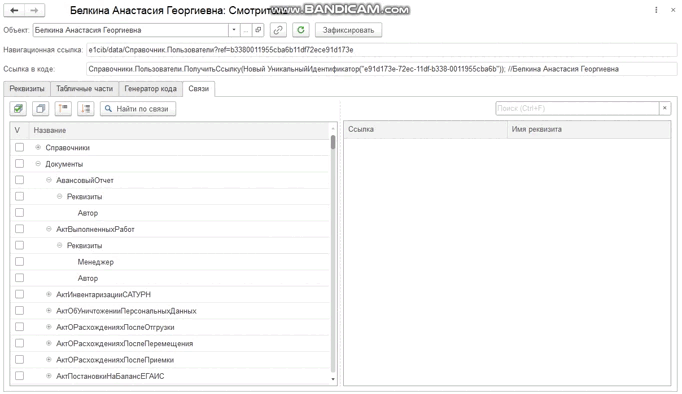
Task: Go forward with the right arrow button
Action: [x=34, y=10]
